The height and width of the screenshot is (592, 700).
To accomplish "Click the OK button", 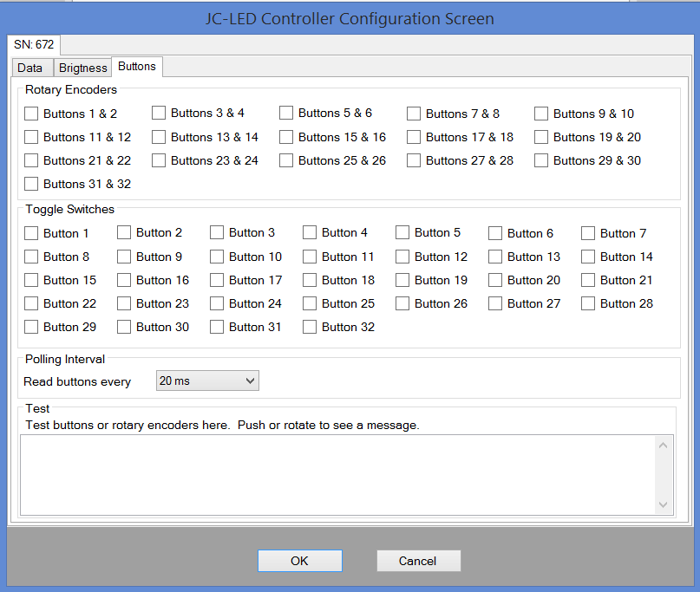I will tap(299, 561).
